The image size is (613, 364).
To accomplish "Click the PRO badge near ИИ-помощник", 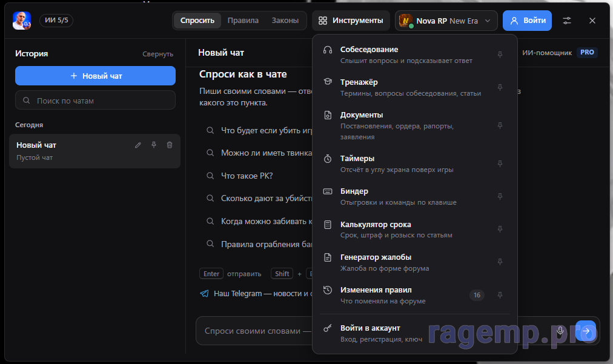I will click(587, 53).
